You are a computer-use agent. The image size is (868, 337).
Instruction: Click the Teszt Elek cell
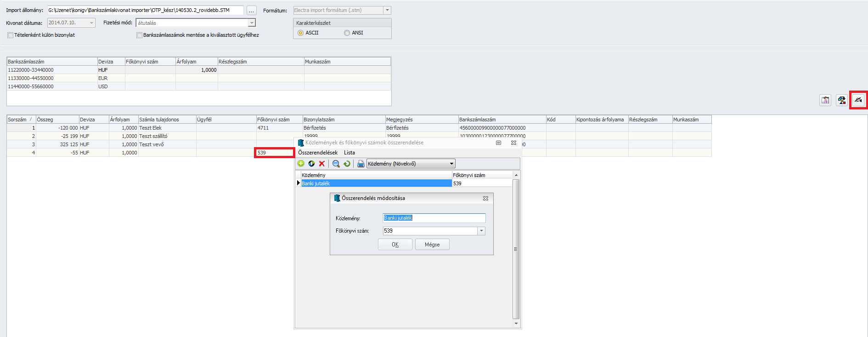[x=167, y=128]
